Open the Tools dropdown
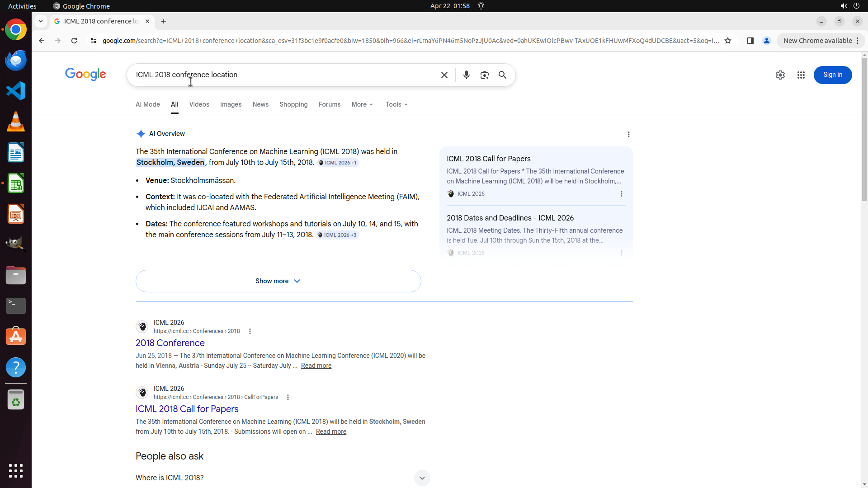This screenshot has height=488, width=868. click(396, 104)
